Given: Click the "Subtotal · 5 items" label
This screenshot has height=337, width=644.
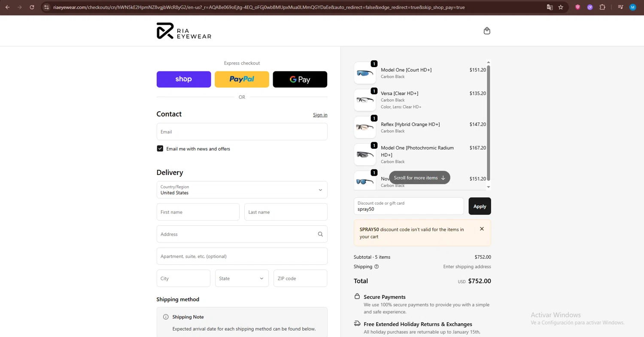Looking at the screenshot, I should [x=372, y=257].
